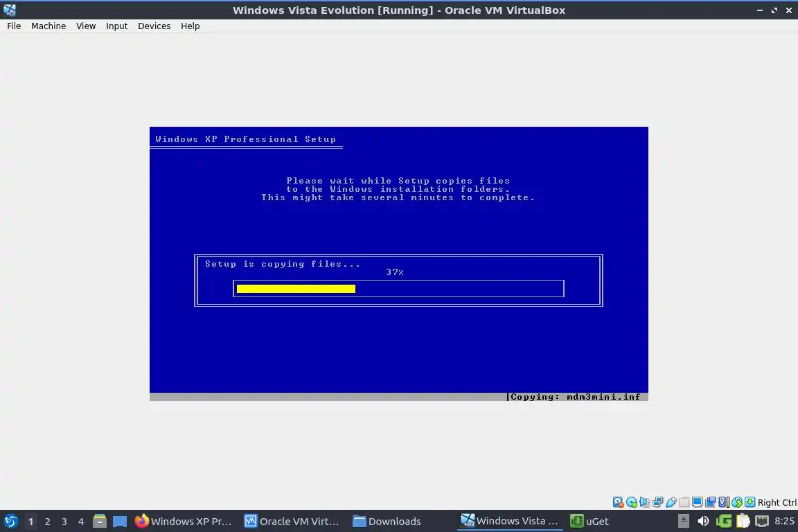Open the File menu

point(14,26)
